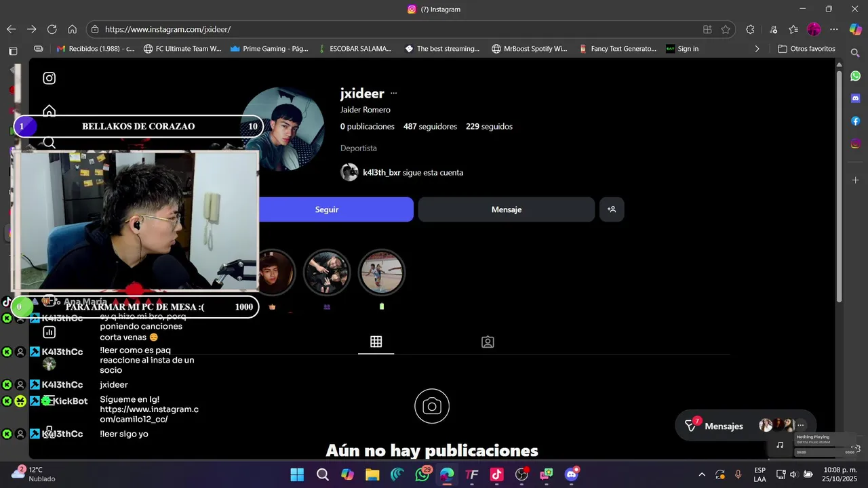Open The best streaming bookmark

tap(442, 49)
